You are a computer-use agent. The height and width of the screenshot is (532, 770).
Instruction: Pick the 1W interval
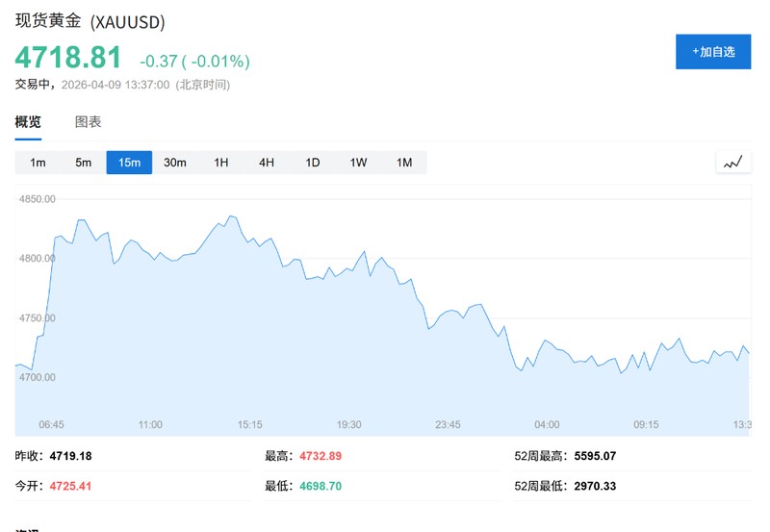[358, 163]
